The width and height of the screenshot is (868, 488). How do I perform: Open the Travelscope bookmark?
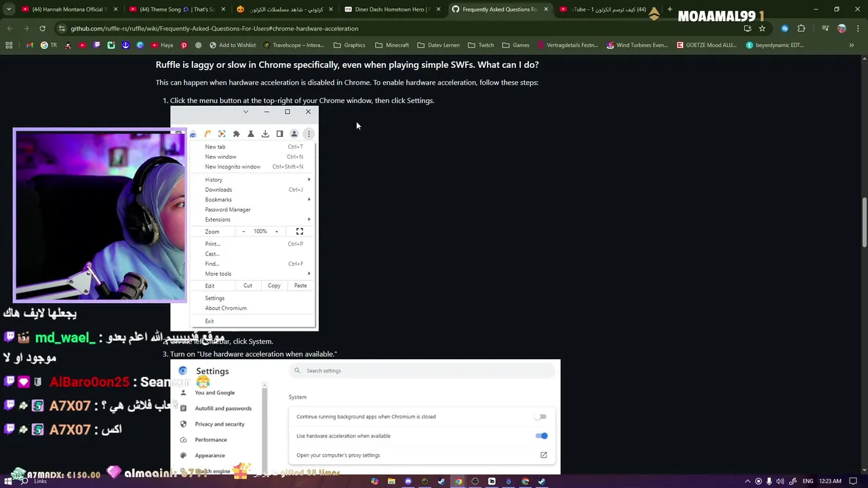coord(294,45)
